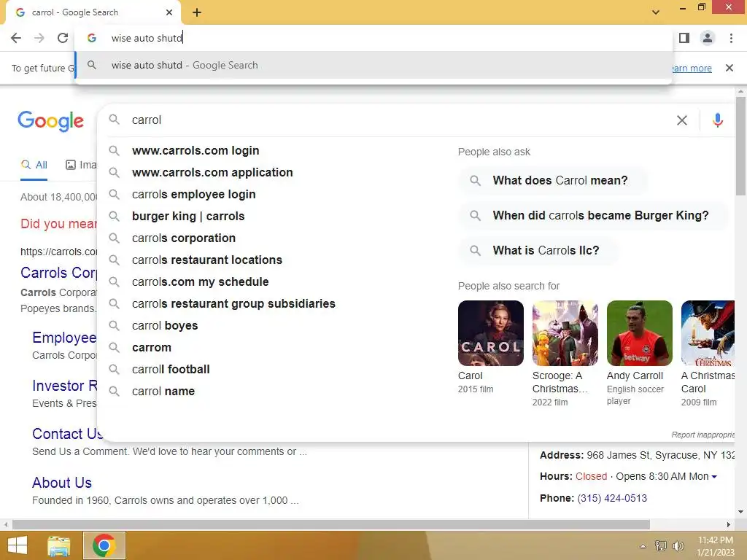Show hidden system tray icons
This screenshot has height=560, width=747.
pos(643,546)
